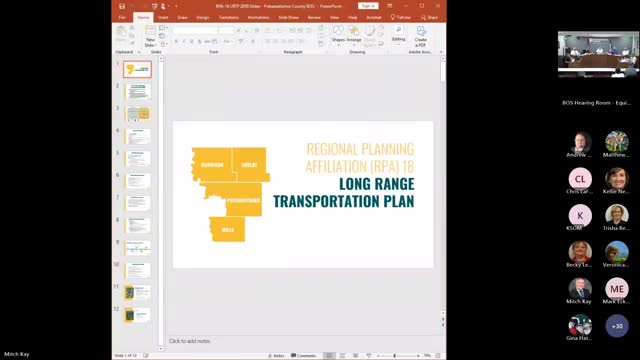Click the slide panel scroll-down arrow
The image size is (640, 360).
[161, 349]
